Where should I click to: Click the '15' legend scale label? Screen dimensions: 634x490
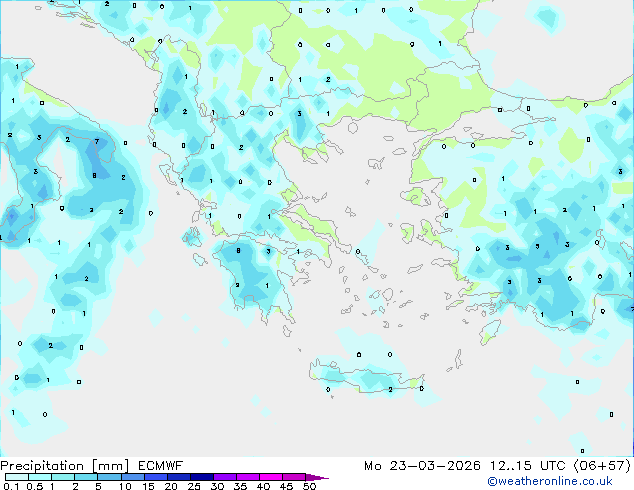(x=148, y=486)
